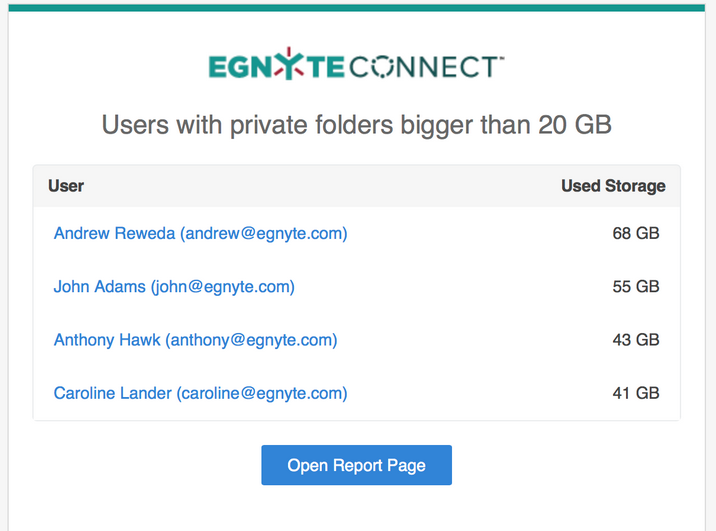Select the 68 GB storage value

click(x=636, y=233)
